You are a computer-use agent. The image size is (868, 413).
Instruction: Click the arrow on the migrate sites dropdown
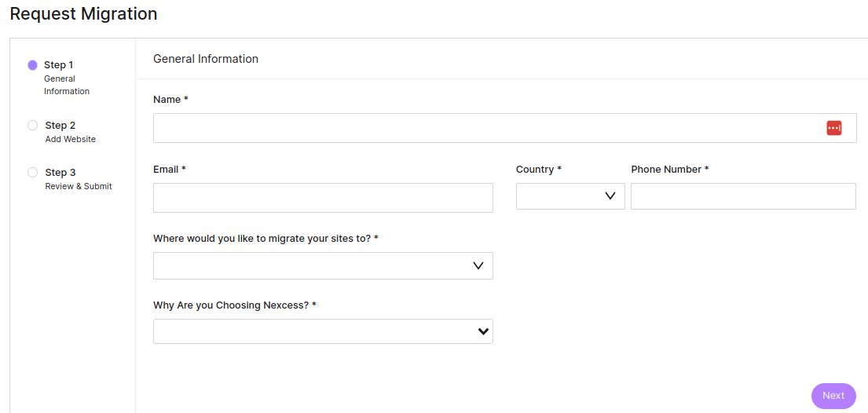[x=478, y=266]
